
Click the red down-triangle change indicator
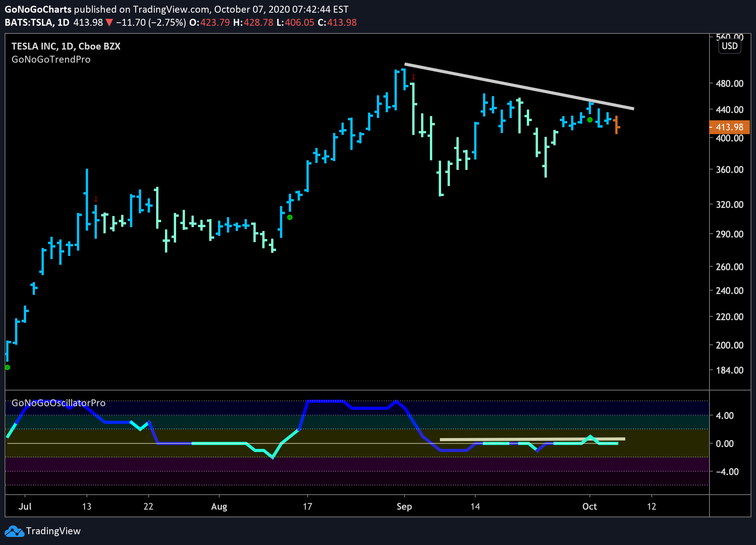point(109,23)
